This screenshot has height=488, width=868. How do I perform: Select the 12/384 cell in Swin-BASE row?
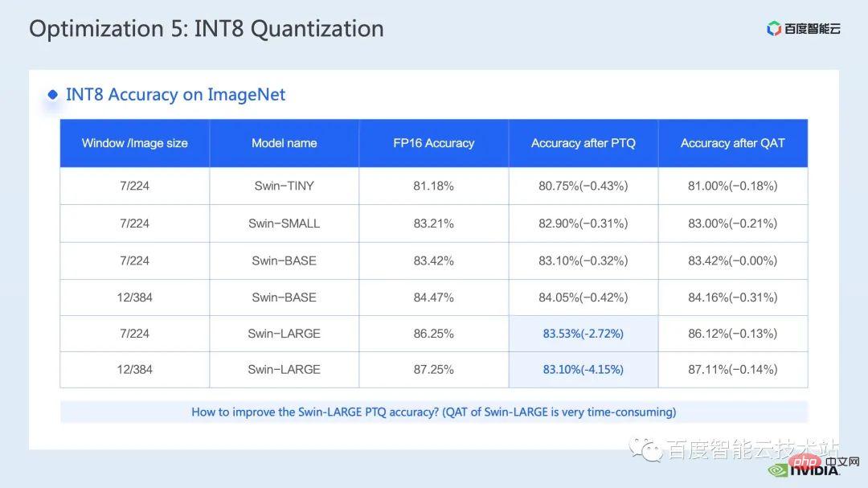coord(134,297)
